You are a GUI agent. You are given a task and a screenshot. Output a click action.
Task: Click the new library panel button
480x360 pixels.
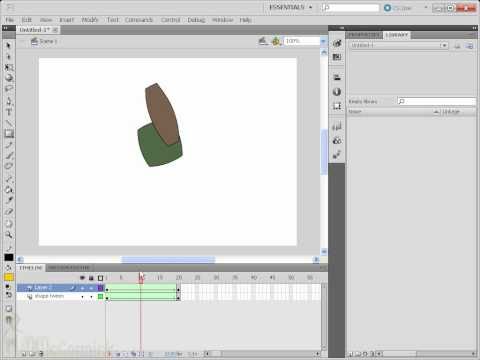coord(469,46)
